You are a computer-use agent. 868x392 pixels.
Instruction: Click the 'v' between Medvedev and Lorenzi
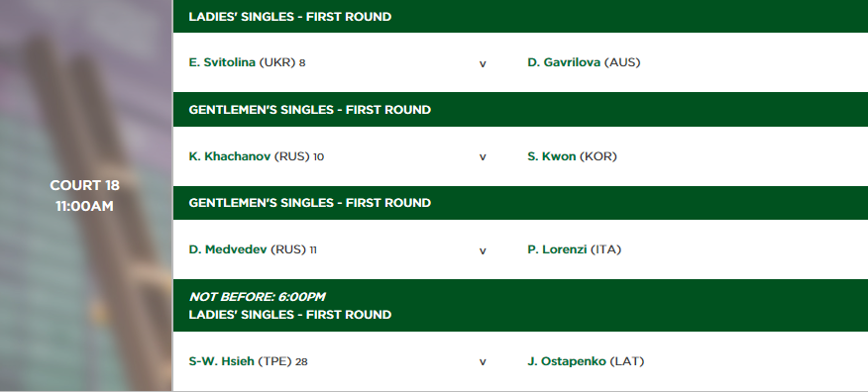(483, 250)
